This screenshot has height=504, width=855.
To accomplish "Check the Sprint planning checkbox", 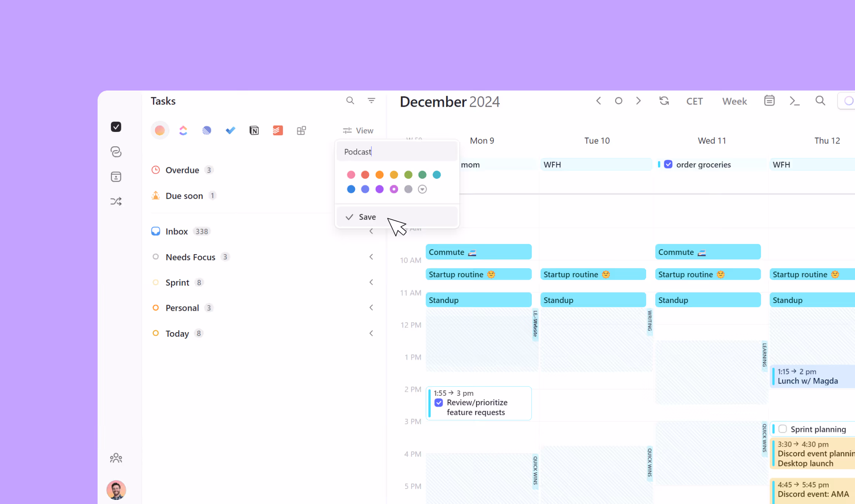I will coord(783,429).
